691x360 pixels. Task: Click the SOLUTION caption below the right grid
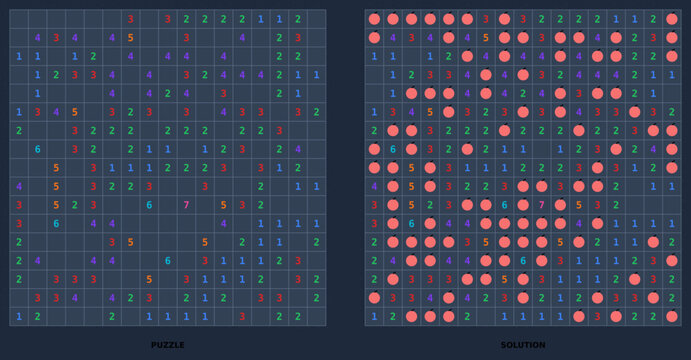pos(523,345)
